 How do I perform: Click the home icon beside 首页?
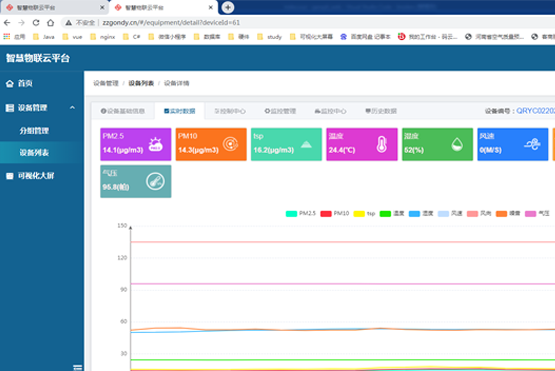(x=10, y=84)
